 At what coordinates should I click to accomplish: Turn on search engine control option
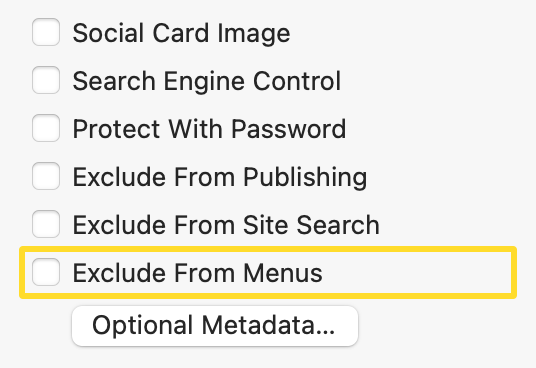point(46,80)
